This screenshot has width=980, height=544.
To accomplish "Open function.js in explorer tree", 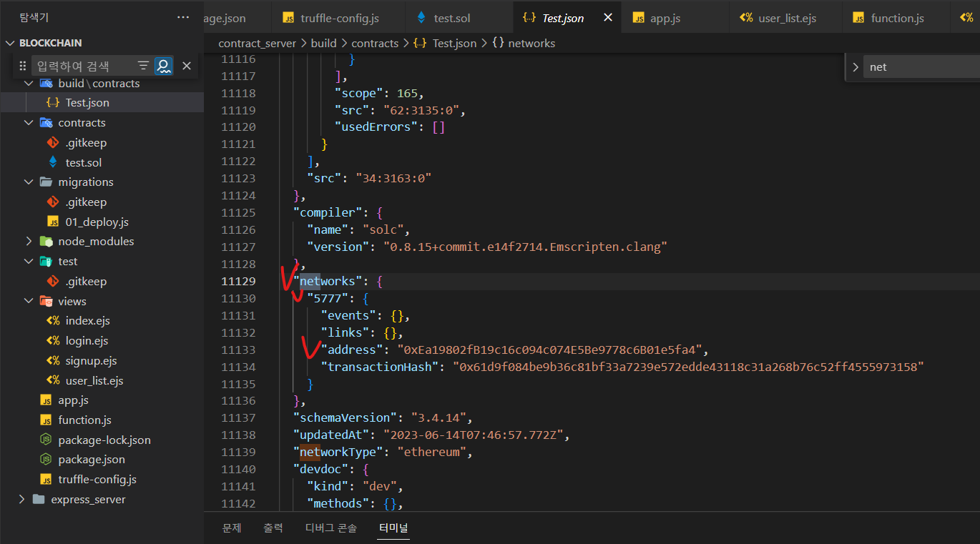I will point(84,420).
